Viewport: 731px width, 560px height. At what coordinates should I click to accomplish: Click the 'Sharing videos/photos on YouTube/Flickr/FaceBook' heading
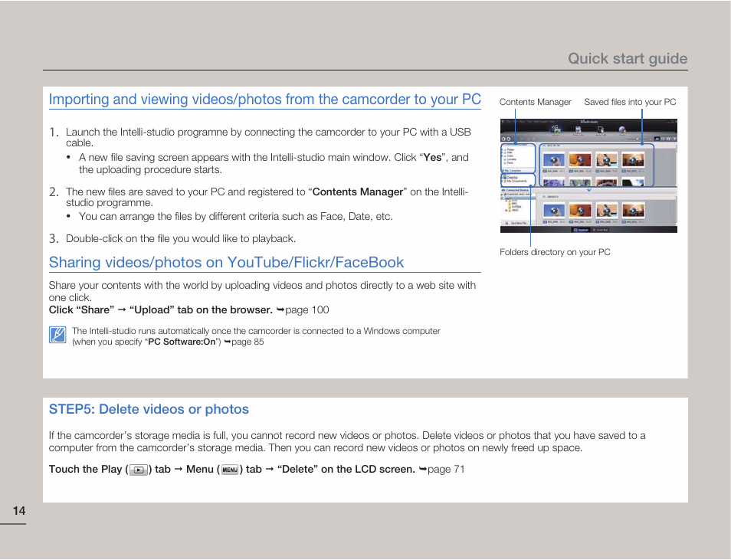tap(226, 262)
